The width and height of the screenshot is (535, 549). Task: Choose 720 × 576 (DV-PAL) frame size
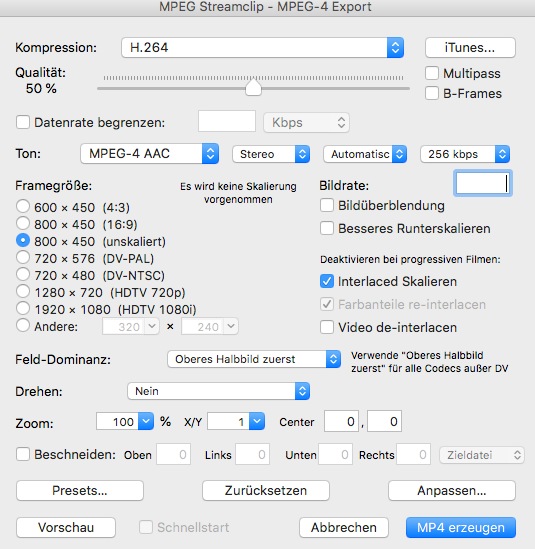[x=23, y=257]
